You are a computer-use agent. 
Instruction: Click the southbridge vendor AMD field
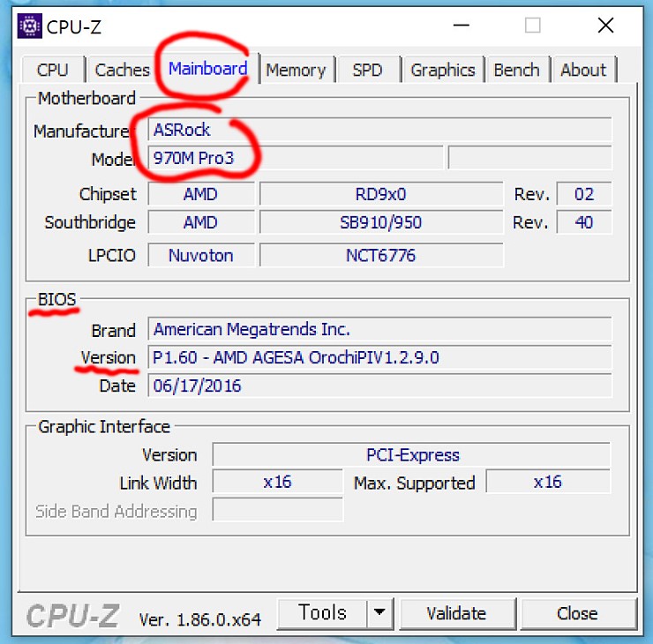pyautogui.click(x=201, y=222)
